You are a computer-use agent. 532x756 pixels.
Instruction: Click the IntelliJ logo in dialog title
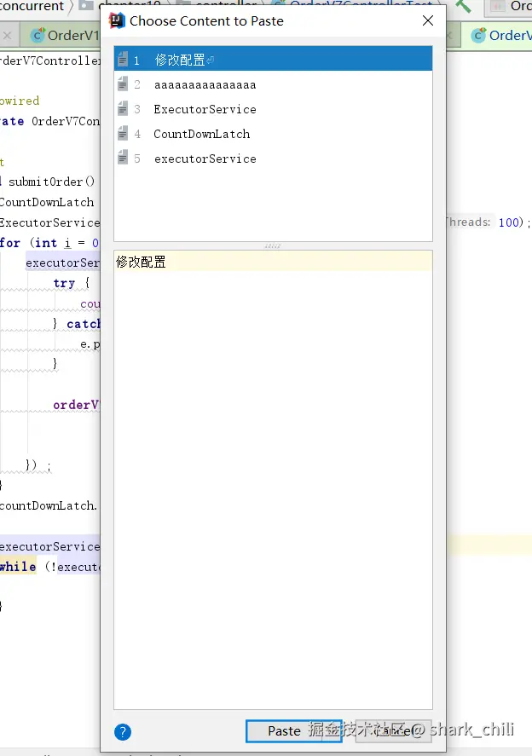pyautogui.click(x=117, y=20)
